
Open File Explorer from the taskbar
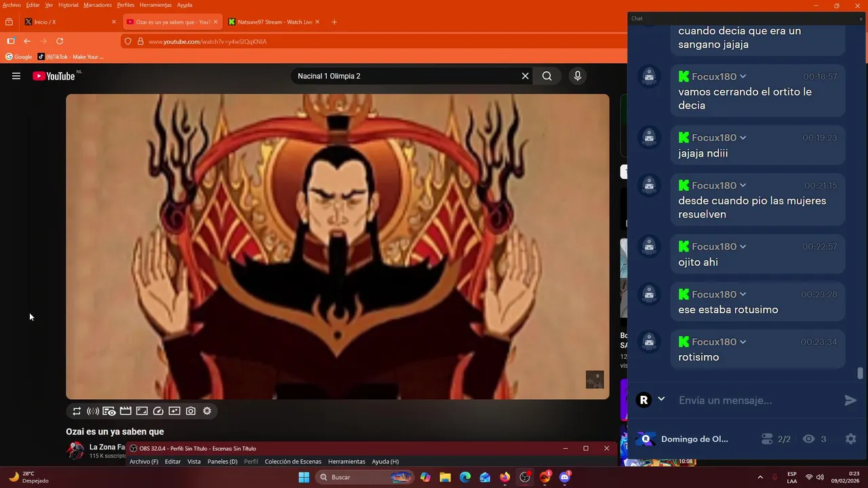(445, 477)
